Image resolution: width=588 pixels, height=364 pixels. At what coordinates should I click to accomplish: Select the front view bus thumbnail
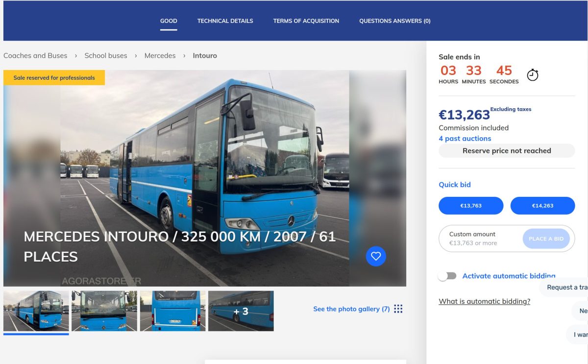coord(104,311)
